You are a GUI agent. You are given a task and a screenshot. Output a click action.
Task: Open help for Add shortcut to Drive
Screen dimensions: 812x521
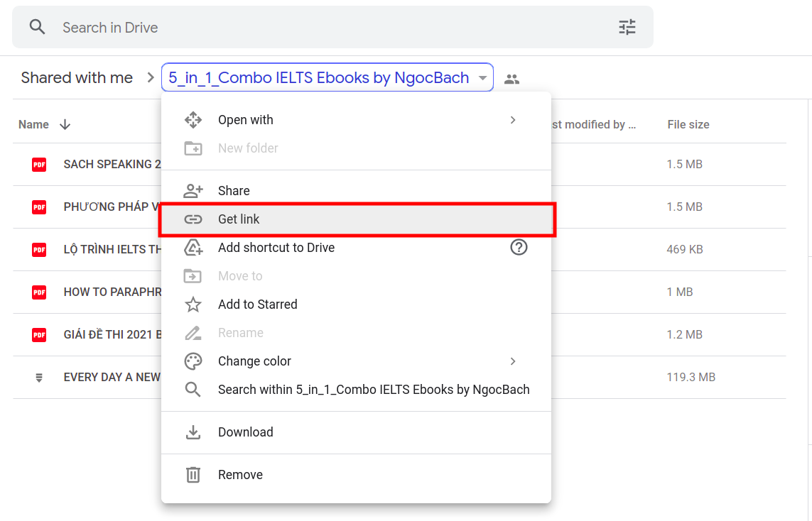point(519,247)
